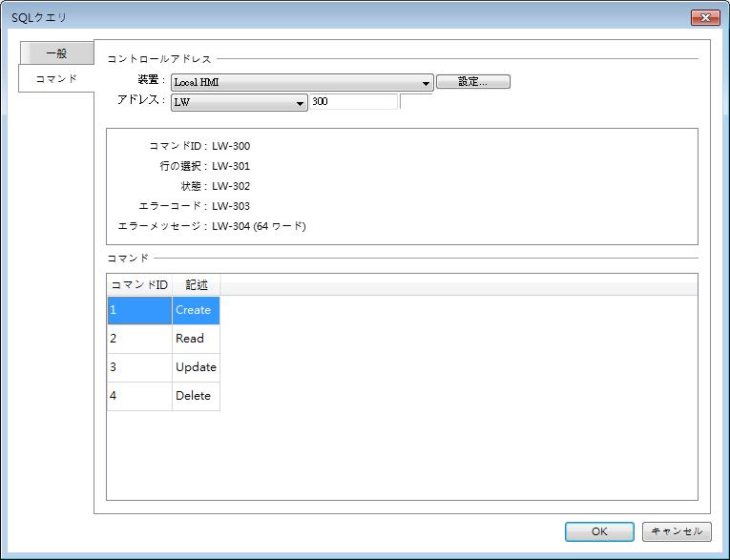Click the empty field beside address 300
This screenshot has height=560, width=730.
coord(416,102)
